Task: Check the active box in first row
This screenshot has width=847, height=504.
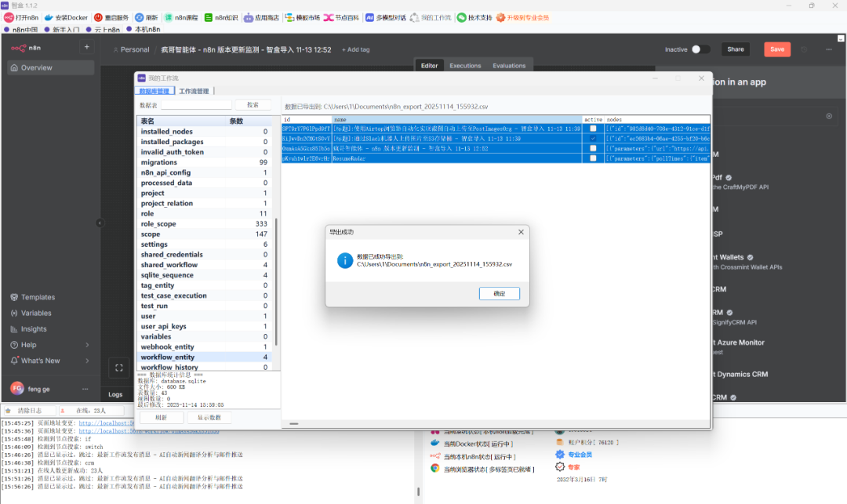Action: [593, 129]
